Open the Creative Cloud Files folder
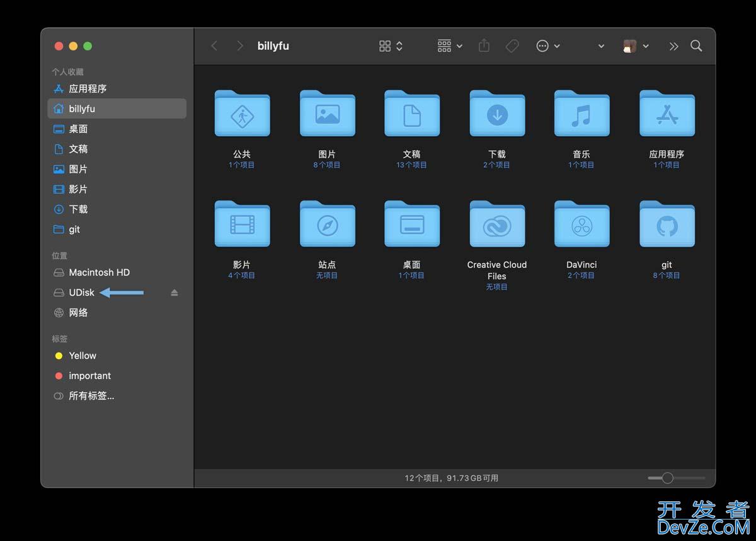Screen dimensions: 756x541 click(497, 224)
